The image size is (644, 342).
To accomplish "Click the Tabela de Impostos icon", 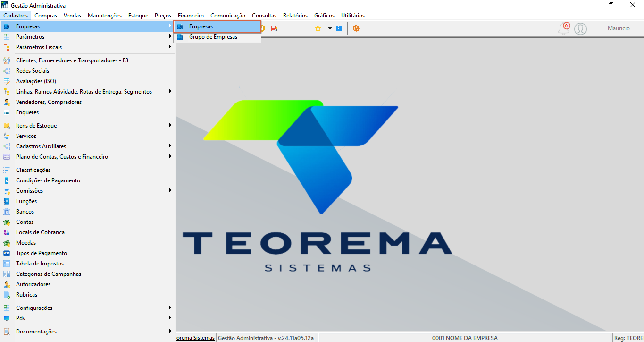I will click(x=7, y=264).
